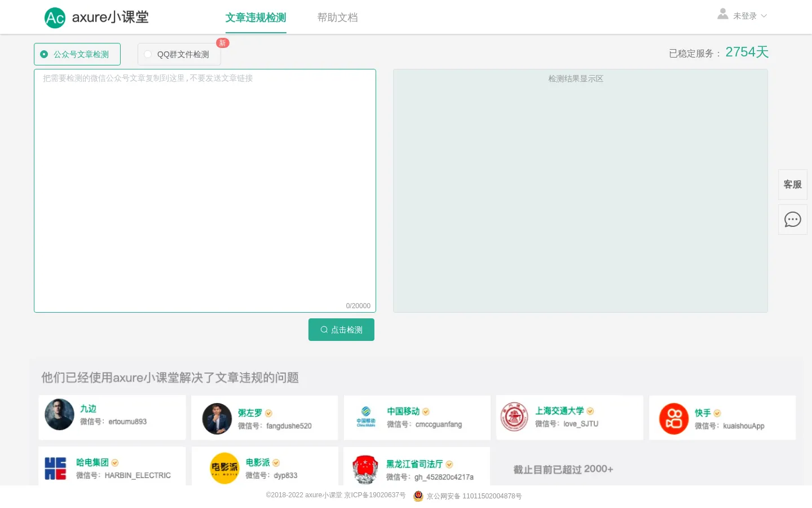Click the 点击检测 button

coord(341,330)
